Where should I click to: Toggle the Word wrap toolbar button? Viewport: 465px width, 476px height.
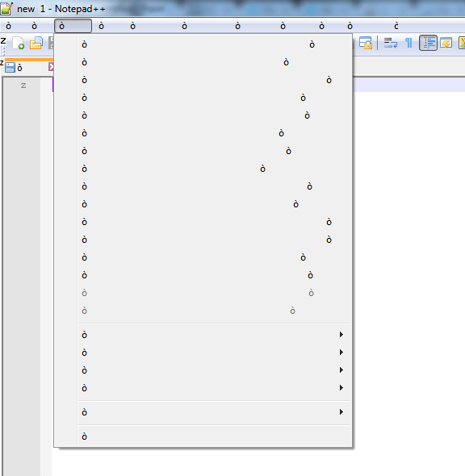click(390, 43)
